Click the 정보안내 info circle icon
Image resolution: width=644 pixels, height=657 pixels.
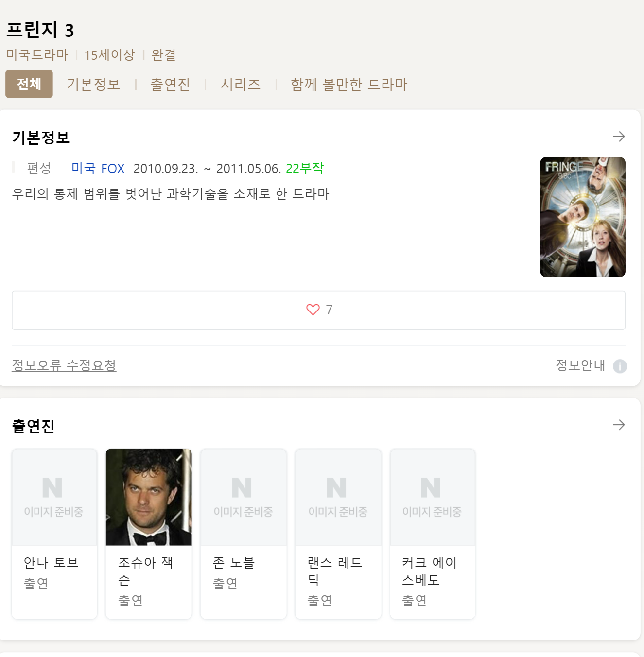[x=620, y=366]
